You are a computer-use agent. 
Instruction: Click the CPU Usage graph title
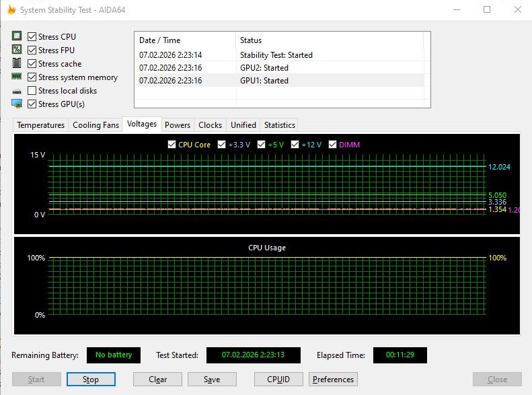(267, 248)
